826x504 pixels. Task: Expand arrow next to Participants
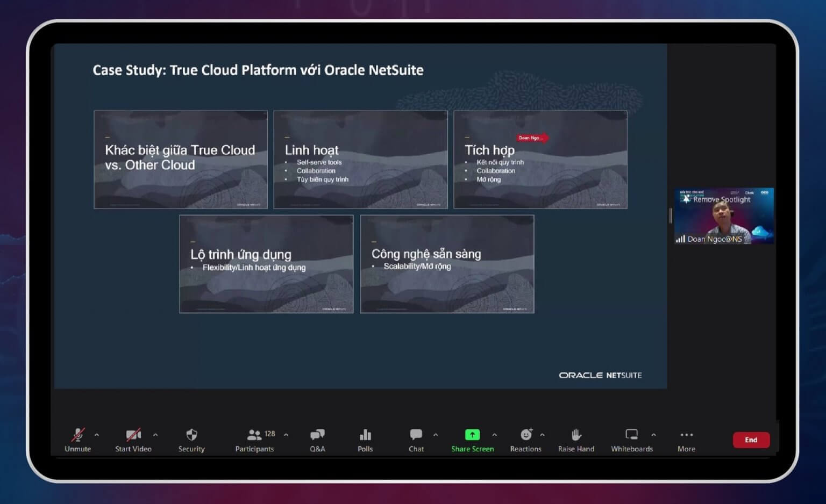(x=286, y=435)
